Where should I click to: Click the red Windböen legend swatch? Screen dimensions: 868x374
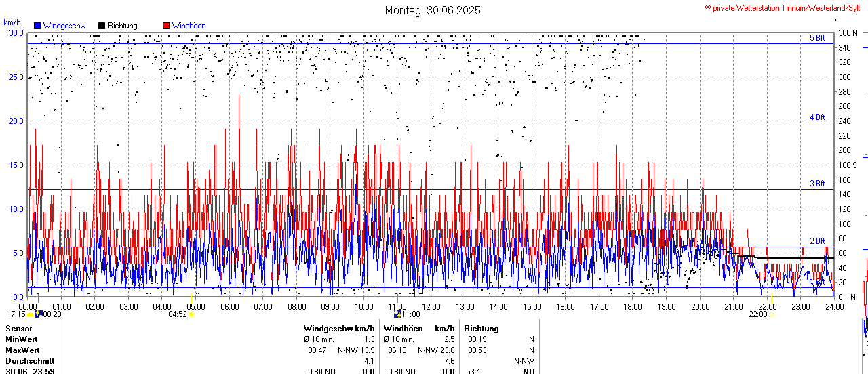point(166,26)
